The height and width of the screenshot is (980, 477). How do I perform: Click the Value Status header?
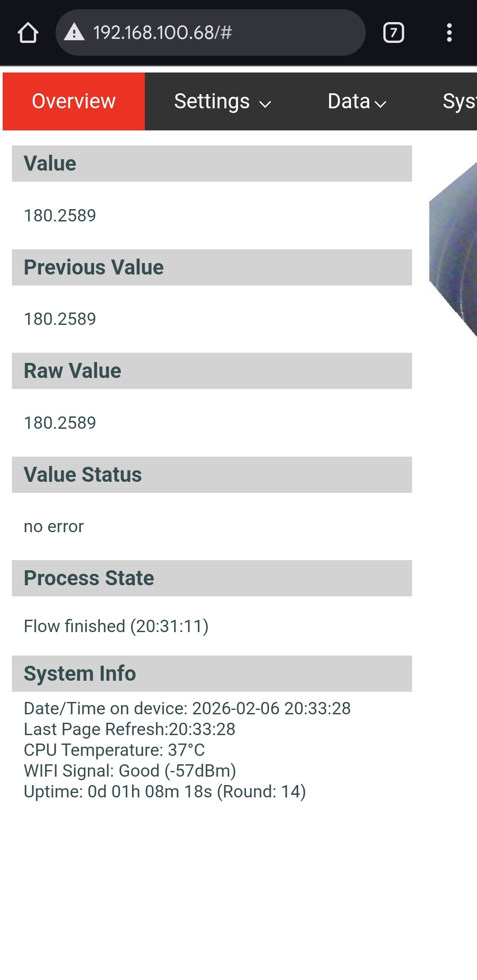click(212, 475)
